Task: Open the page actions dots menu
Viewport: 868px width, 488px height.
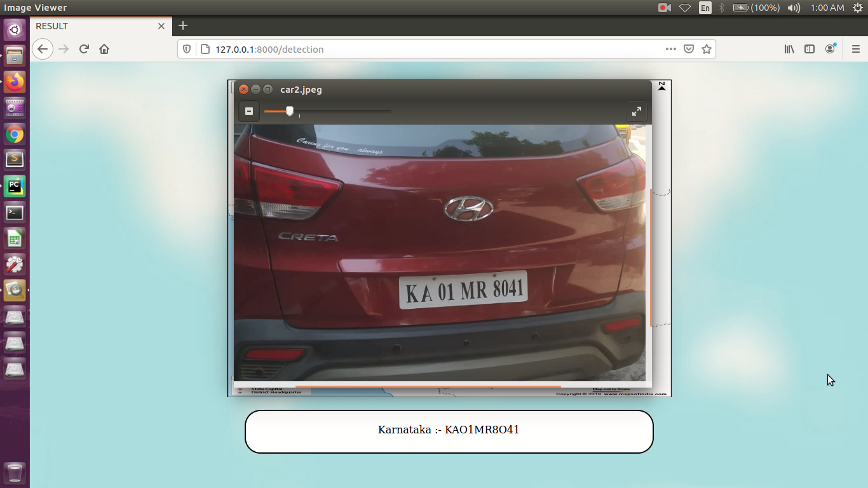Action: 670,49
